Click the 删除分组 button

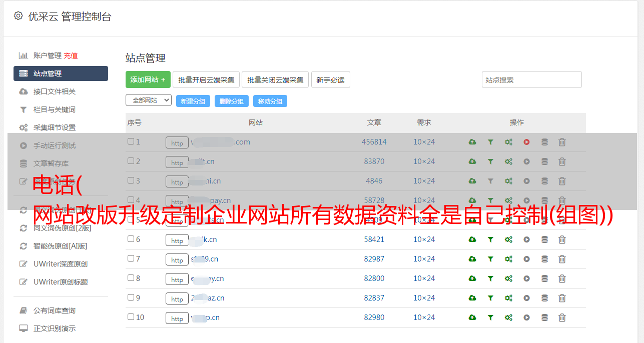pyautogui.click(x=232, y=101)
